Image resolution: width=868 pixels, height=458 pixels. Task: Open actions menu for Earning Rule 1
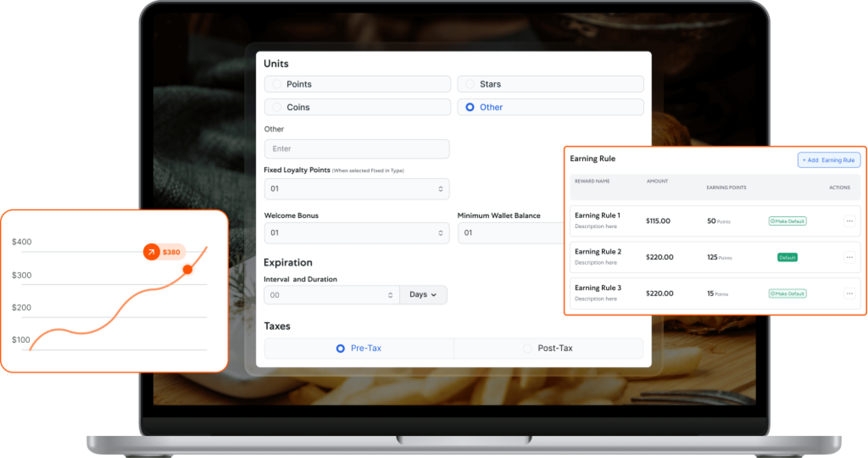849,221
